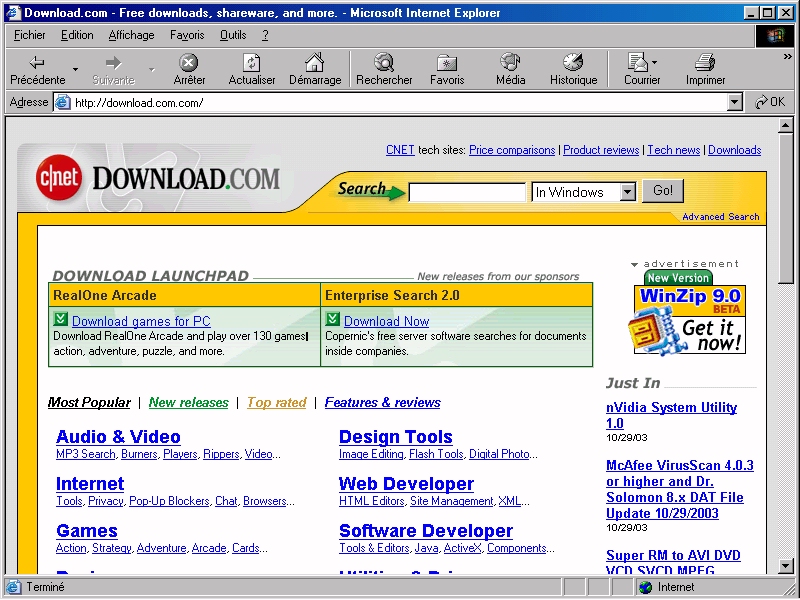The width and height of the screenshot is (800, 600).
Task: Open the Outils menu
Action: tap(233, 35)
